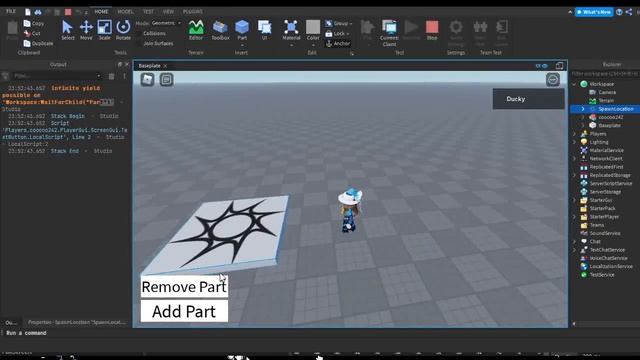
Task: Collapse the ribbon with the top-right arrow
Action: coord(570,12)
